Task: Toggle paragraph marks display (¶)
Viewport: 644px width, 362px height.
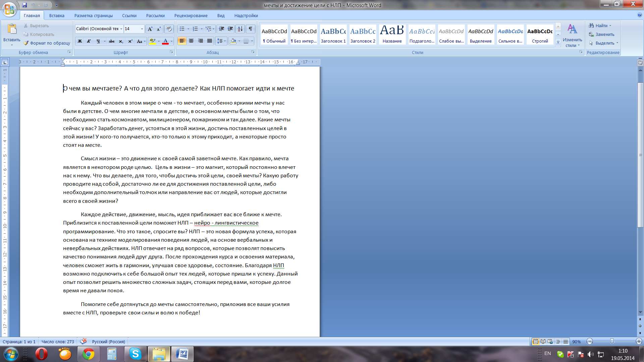Action: click(x=251, y=29)
